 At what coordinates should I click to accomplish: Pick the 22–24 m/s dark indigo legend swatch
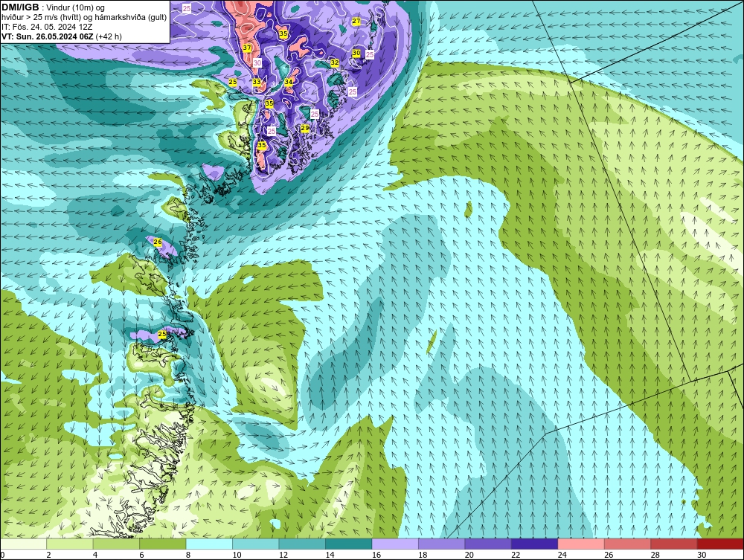point(535,544)
